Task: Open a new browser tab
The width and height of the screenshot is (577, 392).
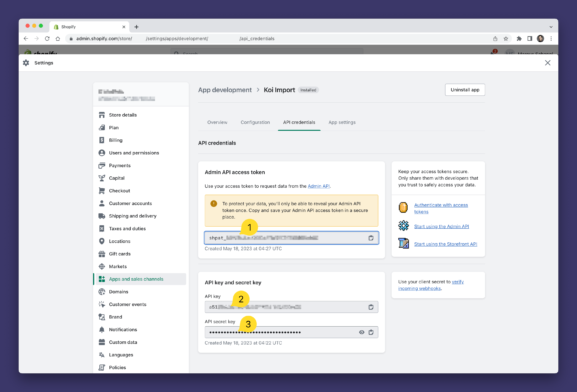Action: click(136, 27)
